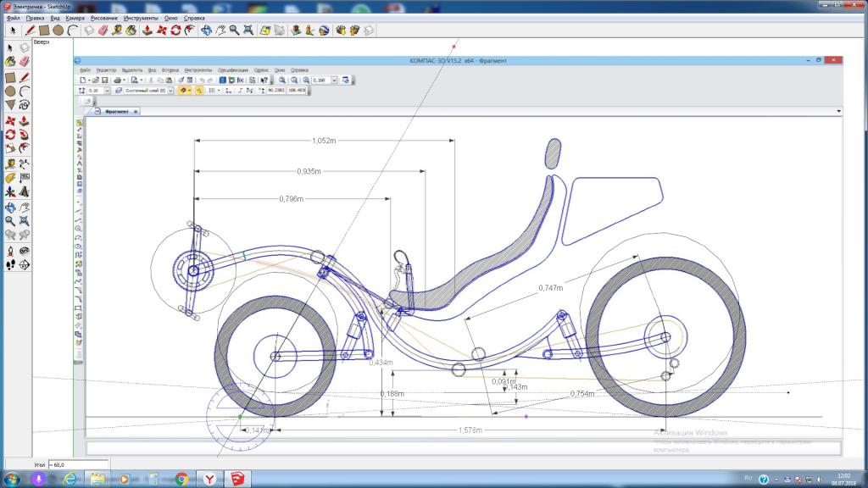The width and height of the screenshot is (868, 488).
Task: Open KOMPAS Сервис menu
Action: (261, 70)
